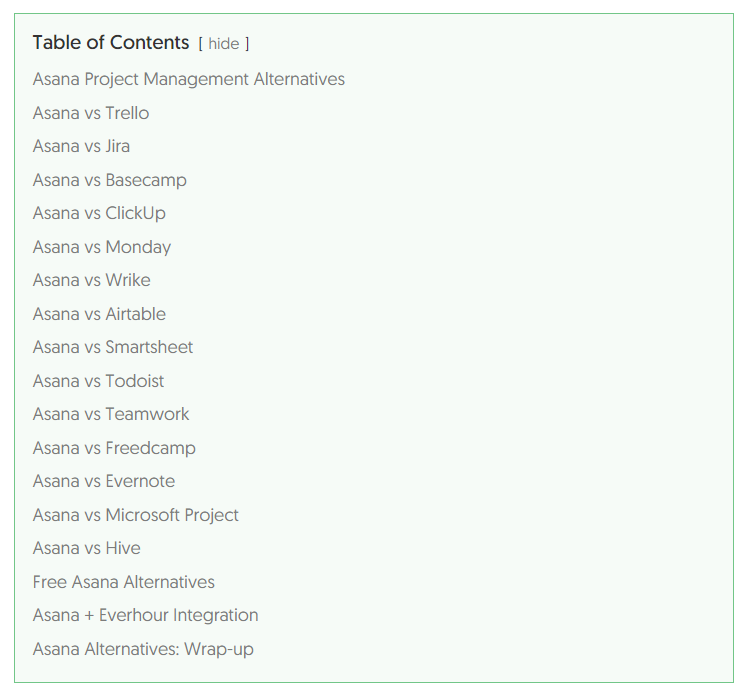The image size is (744, 691).
Task: Jump to Asana vs Airtable
Action: (99, 314)
